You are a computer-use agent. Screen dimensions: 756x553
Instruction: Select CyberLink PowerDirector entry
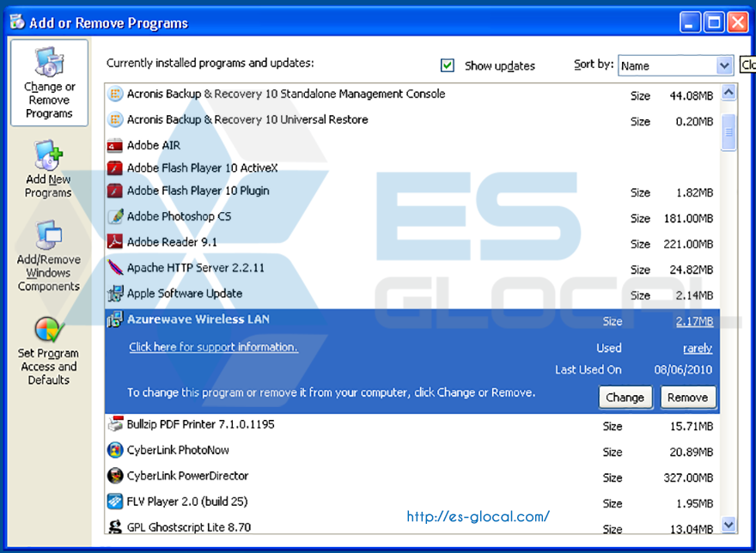412,477
